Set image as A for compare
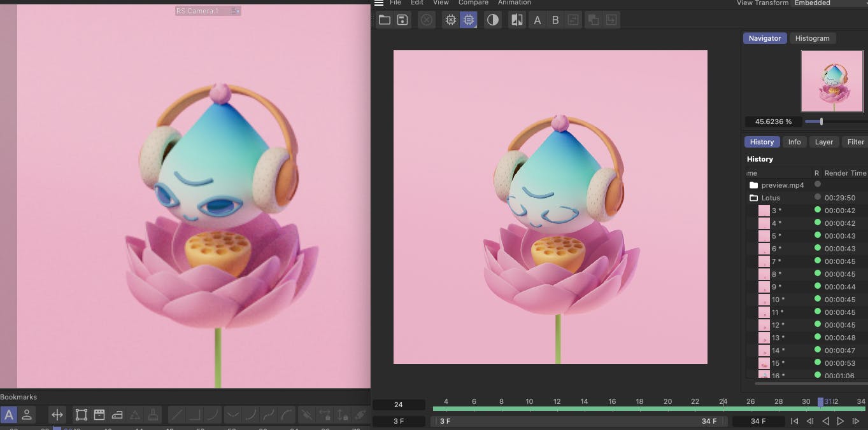Image resolution: width=868 pixels, height=430 pixels. [537, 20]
